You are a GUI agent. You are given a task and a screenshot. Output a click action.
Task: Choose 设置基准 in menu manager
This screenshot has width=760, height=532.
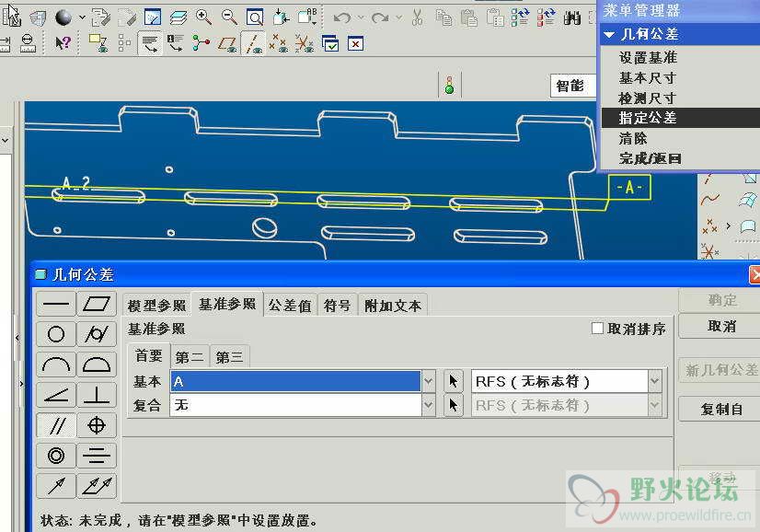648,57
